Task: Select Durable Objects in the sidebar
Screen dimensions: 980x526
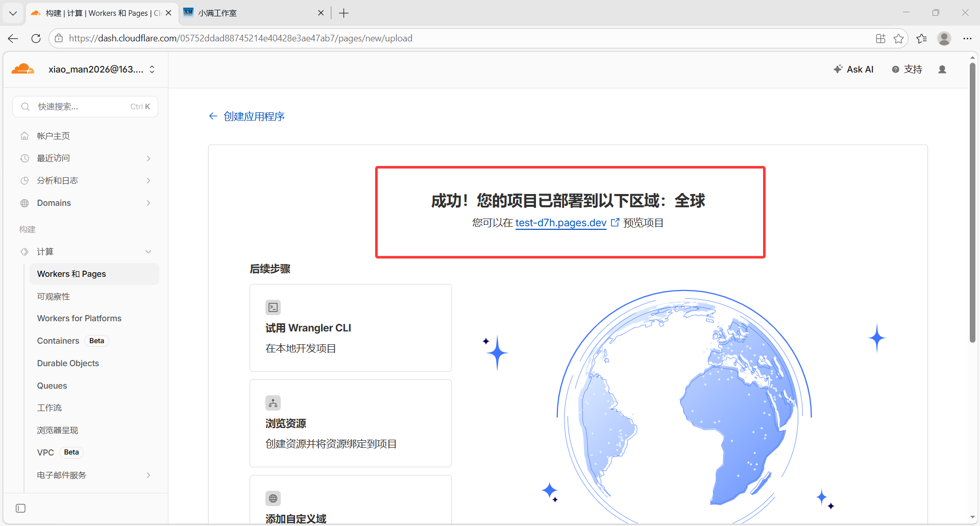Action: point(68,363)
